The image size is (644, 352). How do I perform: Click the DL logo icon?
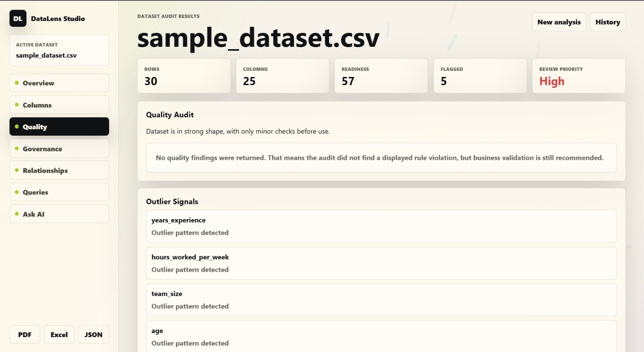(18, 19)
